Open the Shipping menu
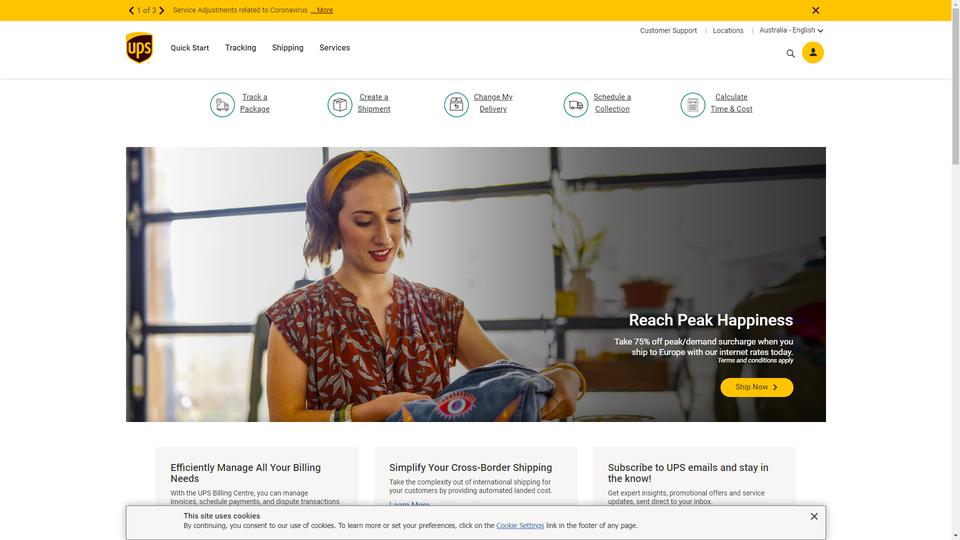Viewport: 960px width, 540px height. click(288, 48)
